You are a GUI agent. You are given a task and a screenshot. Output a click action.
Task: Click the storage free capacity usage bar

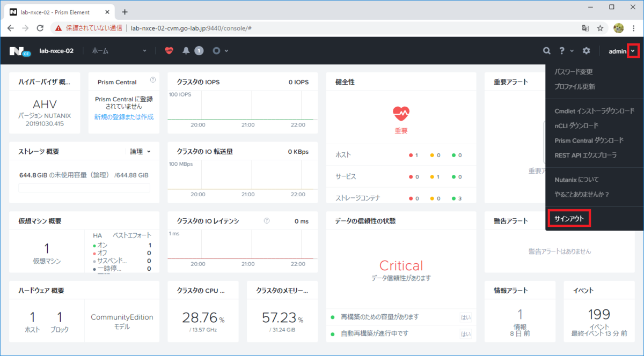(84, 188)
